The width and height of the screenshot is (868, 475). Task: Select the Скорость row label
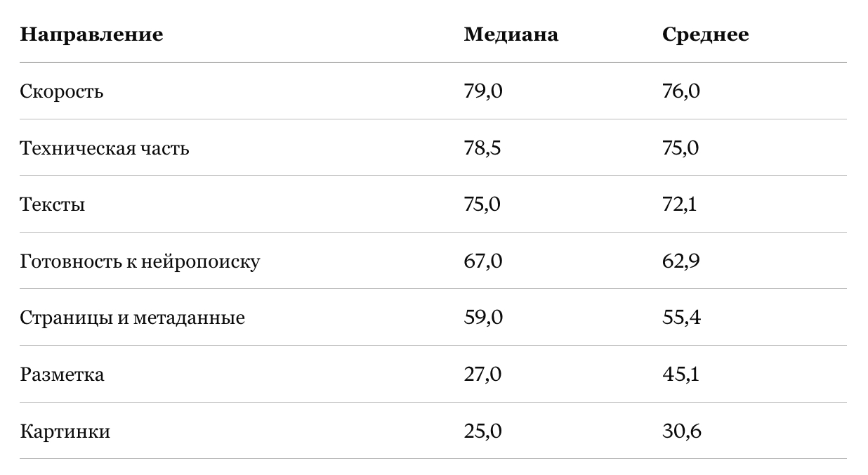62,91
